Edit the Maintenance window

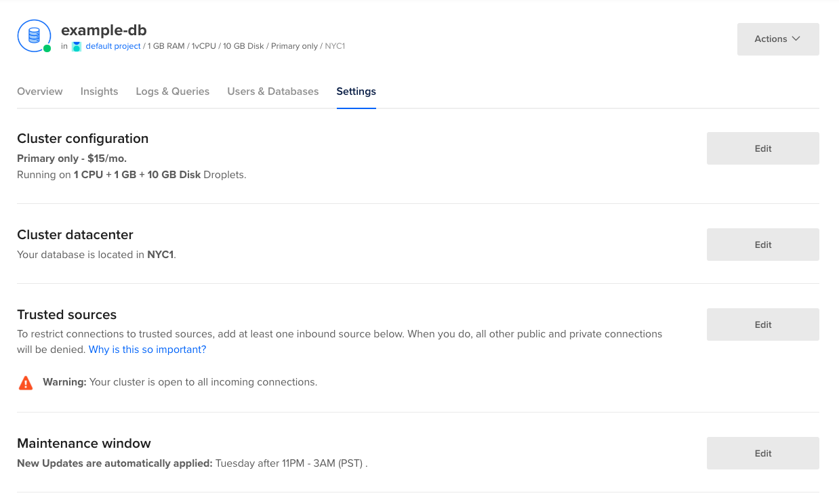(763, 453)
